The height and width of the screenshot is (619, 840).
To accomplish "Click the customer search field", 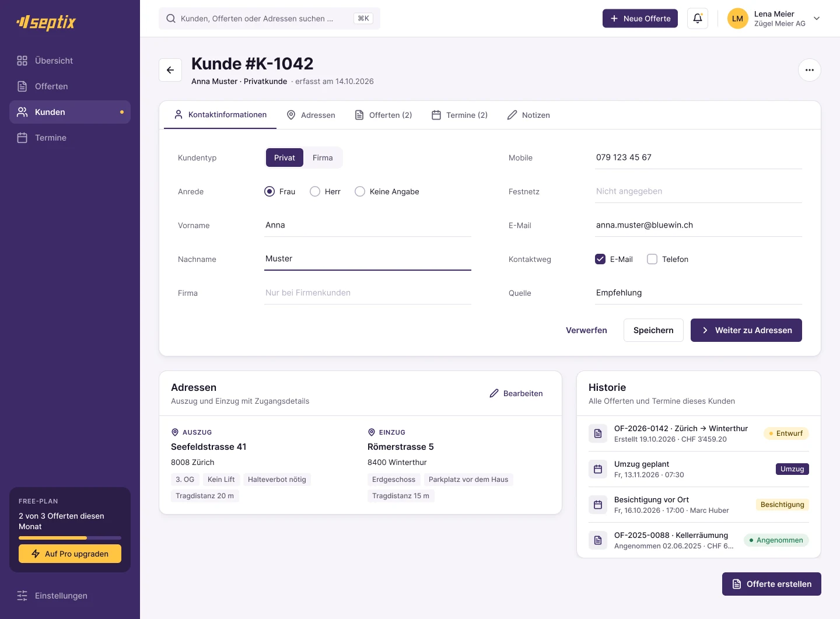I will [269, 19].
